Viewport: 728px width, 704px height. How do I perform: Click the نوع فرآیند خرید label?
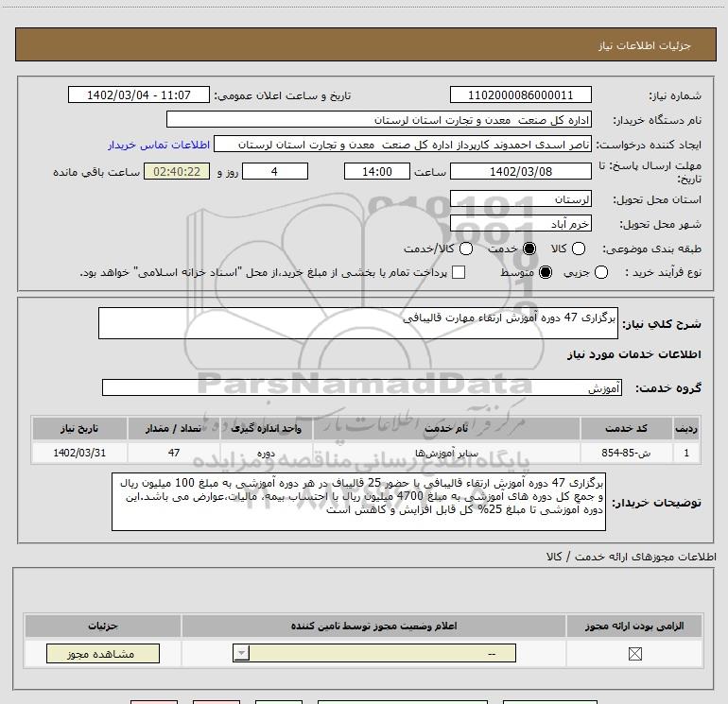coord(663,272)
